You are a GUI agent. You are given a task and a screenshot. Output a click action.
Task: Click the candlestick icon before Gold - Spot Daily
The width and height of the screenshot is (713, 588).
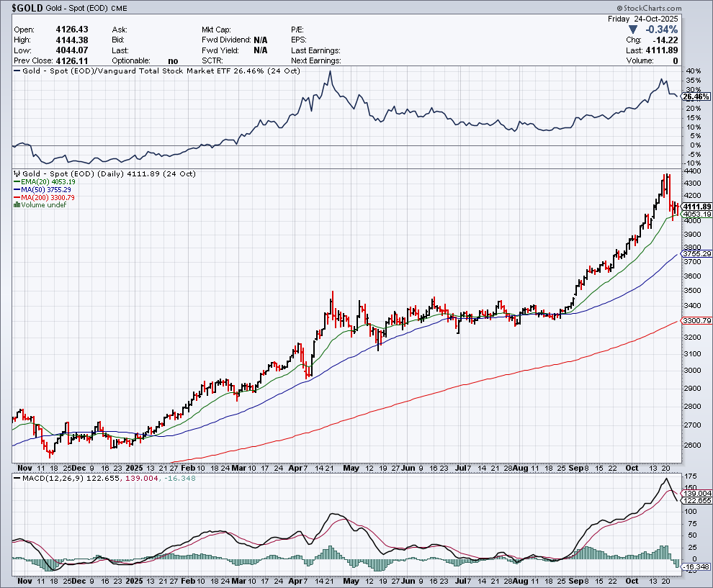click(17, 174)
